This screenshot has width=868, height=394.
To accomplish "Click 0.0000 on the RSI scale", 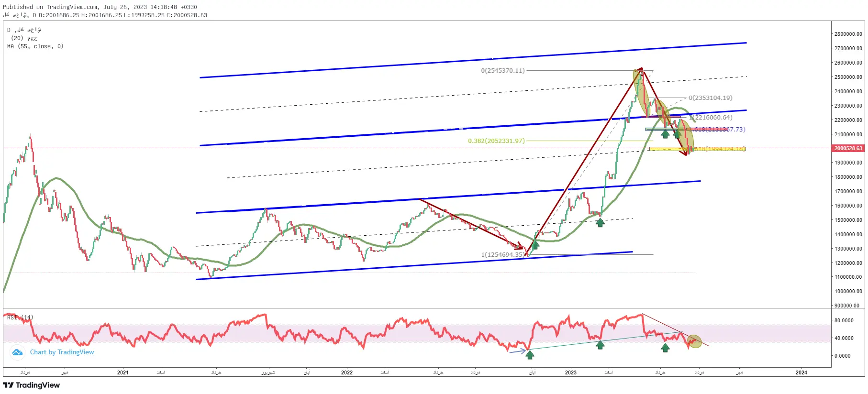I will pyautogui.click(x=843, y=356).
